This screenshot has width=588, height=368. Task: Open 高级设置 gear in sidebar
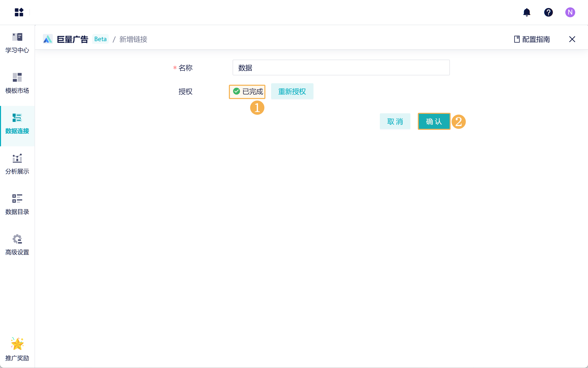click(x=17, y=245)
